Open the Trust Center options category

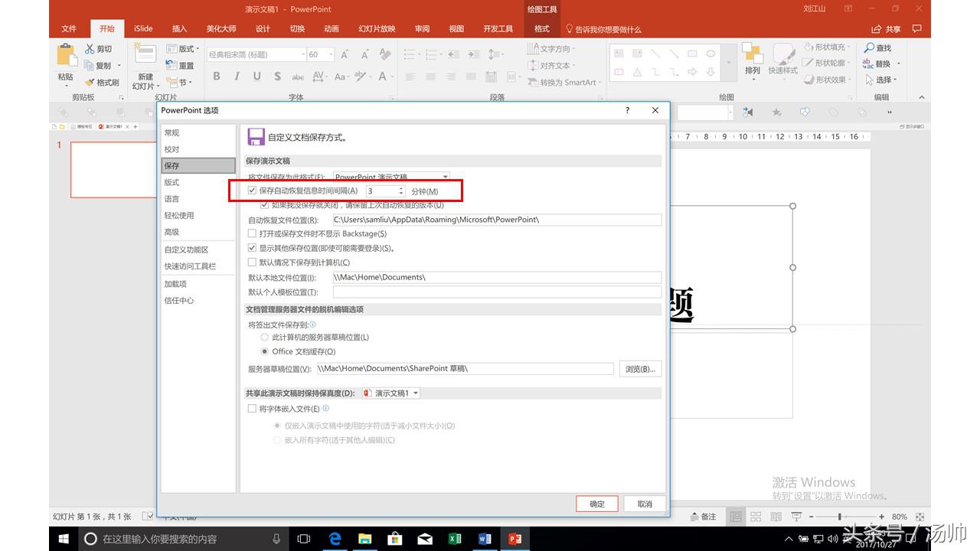pos(198,301)
